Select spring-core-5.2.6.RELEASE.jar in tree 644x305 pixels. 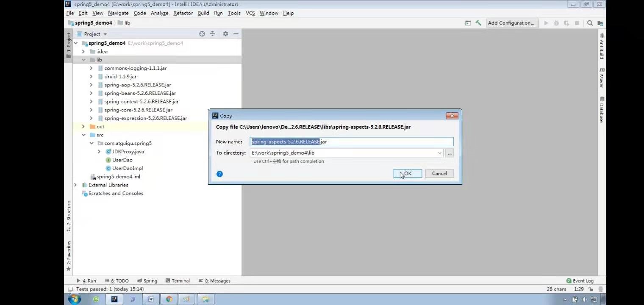138,110
